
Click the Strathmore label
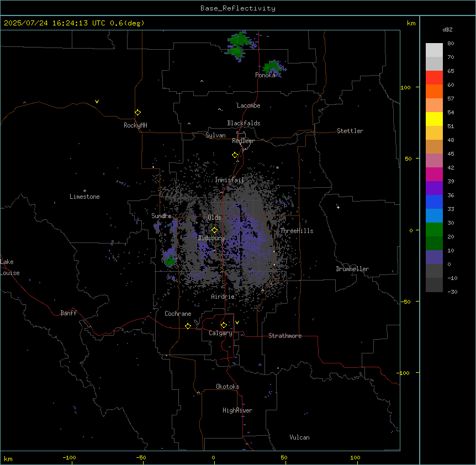[x=285, y=336]
